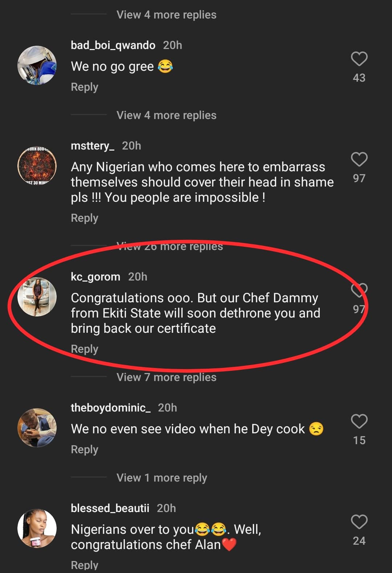Open theboydominic_ username link

click(x=110, y=408)
